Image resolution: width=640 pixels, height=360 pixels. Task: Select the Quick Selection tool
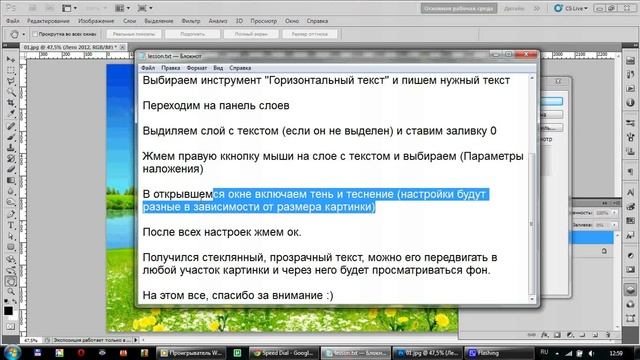11,92
